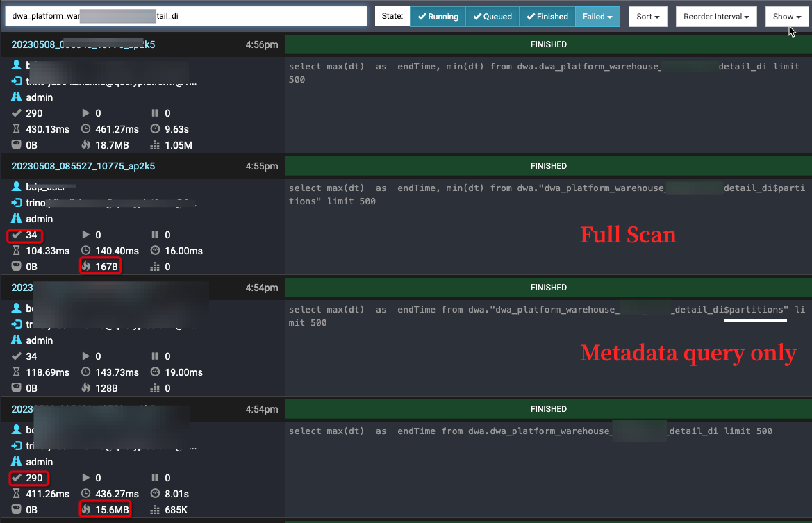This screenshot has height=523, width=812.
Task: Click the 167B memory value
Action: pos(107,267)
